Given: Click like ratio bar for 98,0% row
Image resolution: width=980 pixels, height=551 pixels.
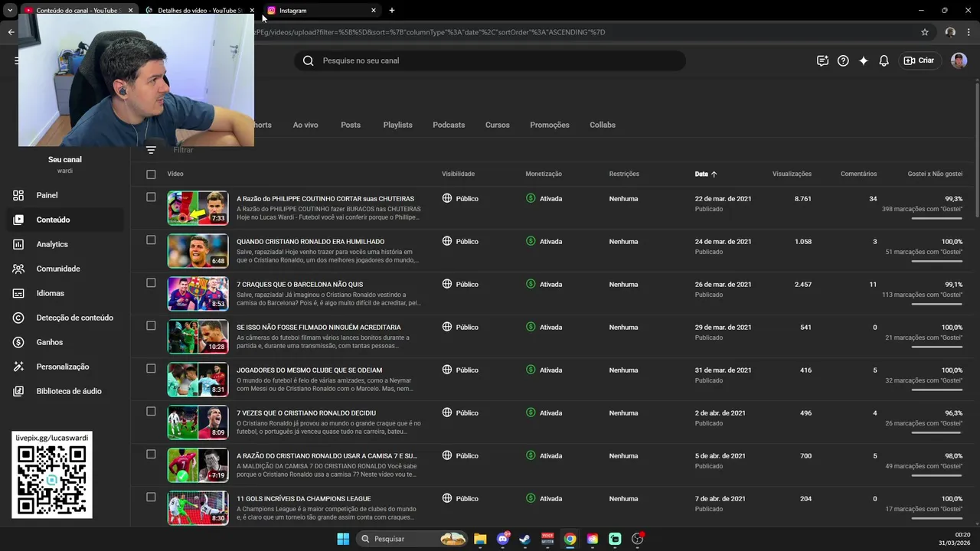Looking at the screenshot, I should pyautogui.click(x=937, y=476).
